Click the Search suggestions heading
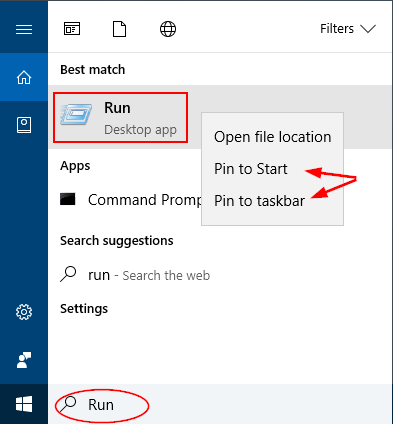The width and height of the screenshot is (393, 424). tap(117, 241)
